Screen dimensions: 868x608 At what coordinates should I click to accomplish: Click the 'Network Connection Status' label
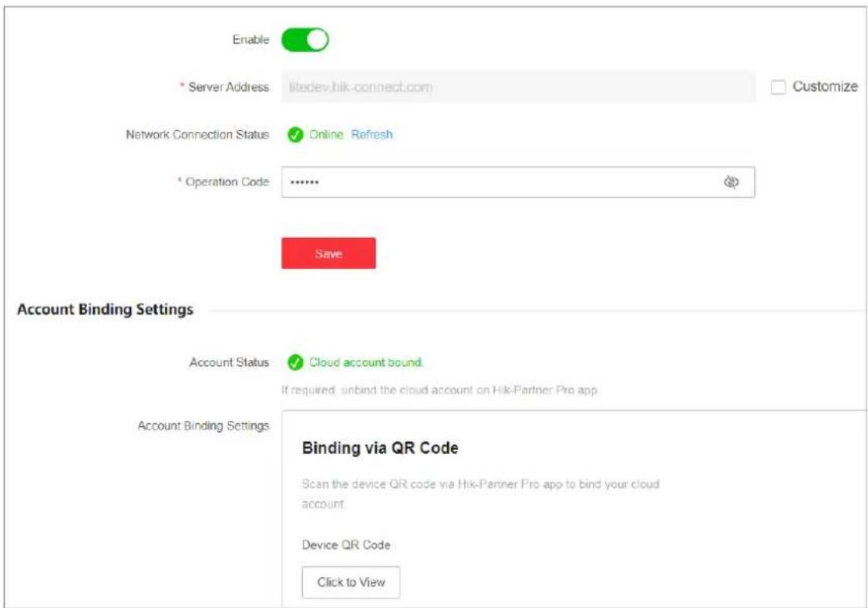[x=197, y=134]
